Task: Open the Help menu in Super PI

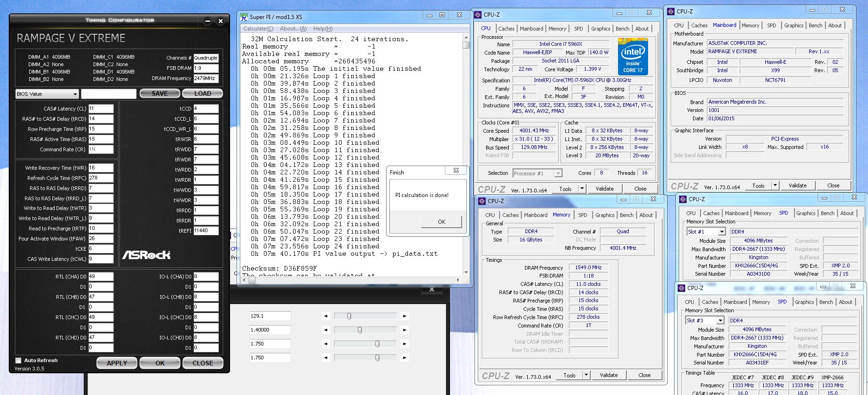Action: tap(323, 29)
